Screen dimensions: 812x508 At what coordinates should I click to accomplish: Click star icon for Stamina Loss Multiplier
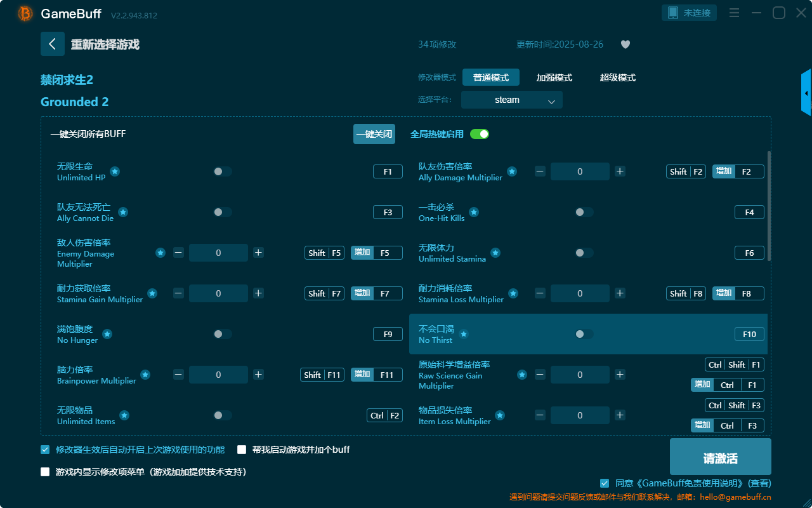[513, 293]
